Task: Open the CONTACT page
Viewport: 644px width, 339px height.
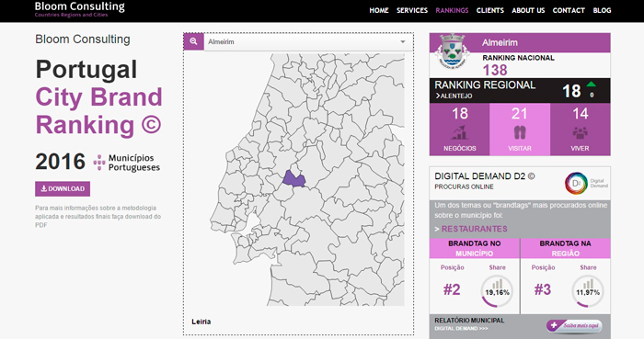Action: click(569, 10)
